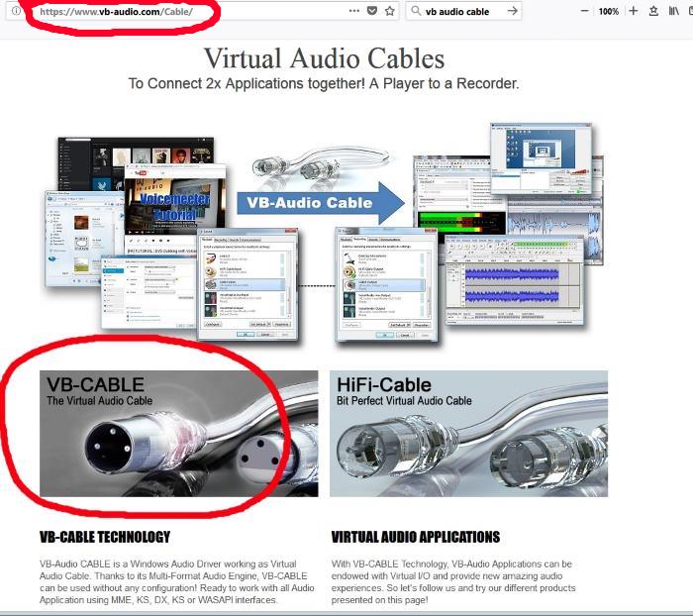Open the page actions three-dot menu
This screenshot has height=616, width=693.
click(x=354, y=11)
